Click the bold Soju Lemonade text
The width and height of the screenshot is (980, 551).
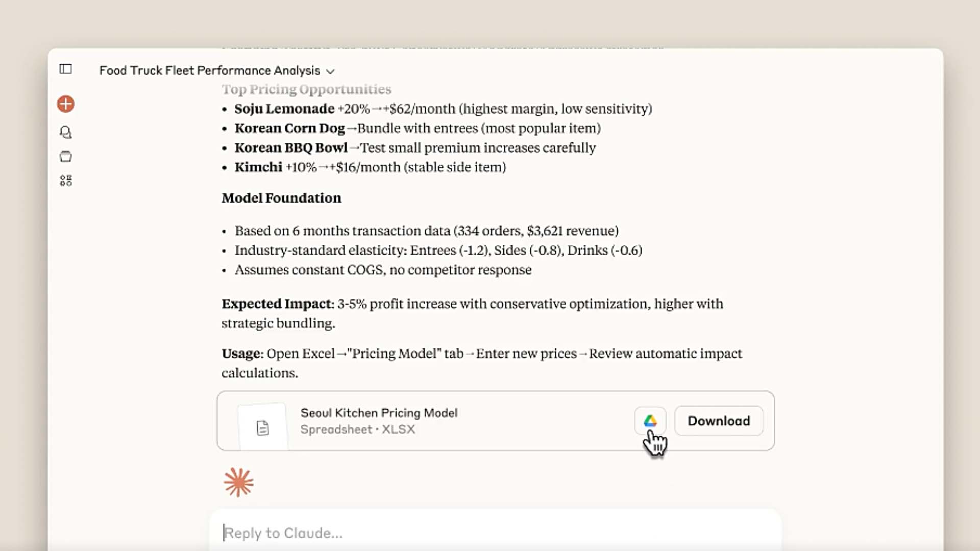tap(284, 109)
